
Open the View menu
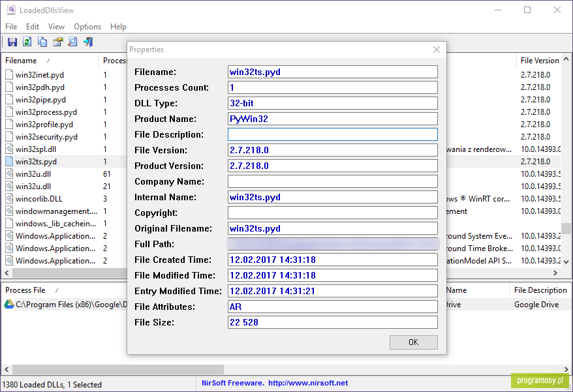[x=56, y=27]
